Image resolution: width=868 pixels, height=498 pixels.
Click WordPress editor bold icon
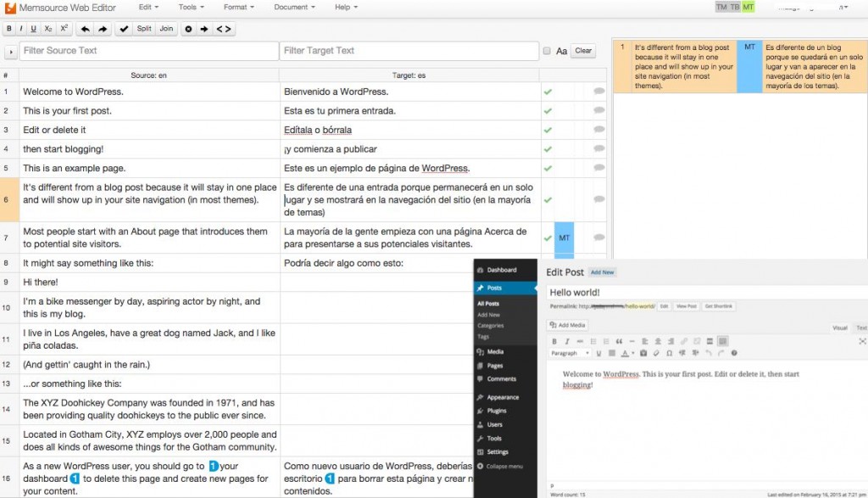[554, 341]
